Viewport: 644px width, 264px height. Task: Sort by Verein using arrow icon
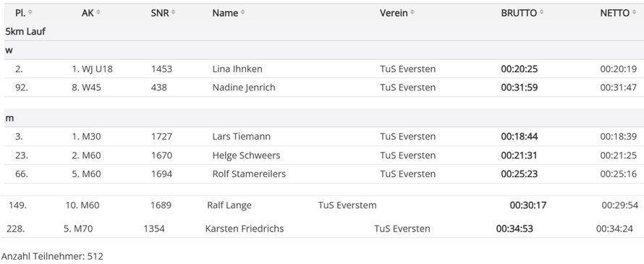[x=412, y=13]
